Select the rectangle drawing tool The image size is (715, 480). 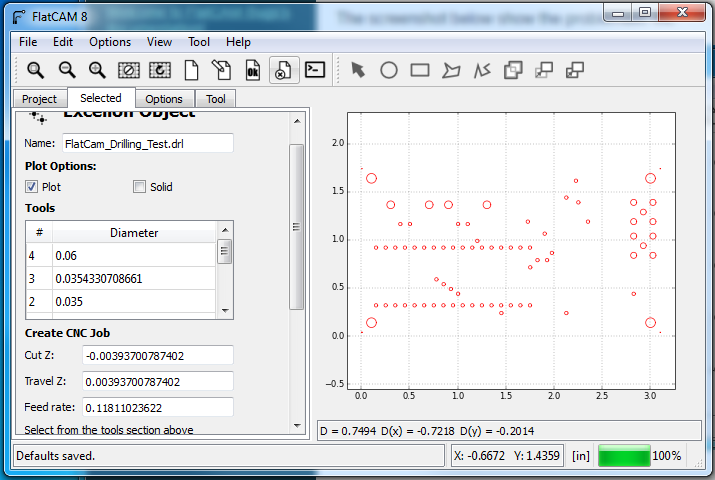click(x=420, y=70)
